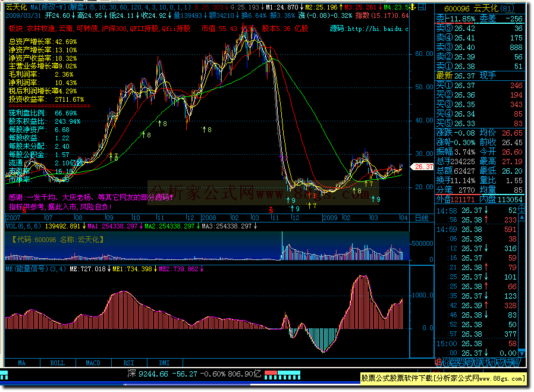Select the DMI indicator tab

pos(165,363)
